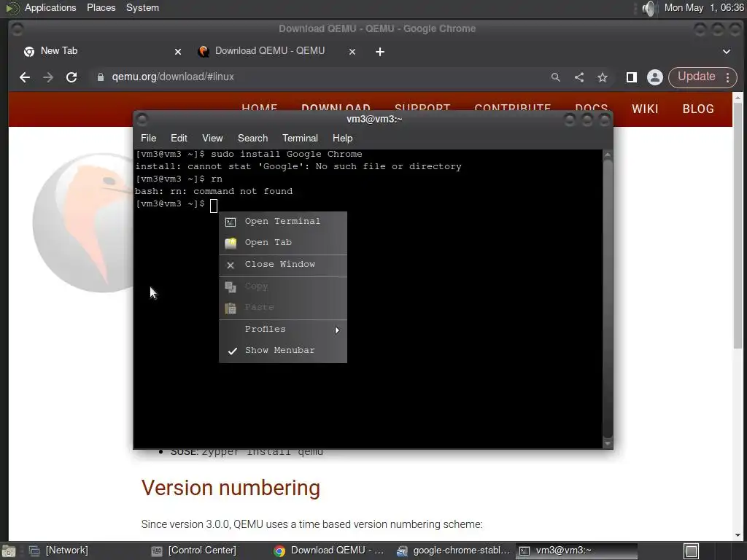Toggle Show Menubar checkmark
The image size is (747, 560).
[282, 351]
